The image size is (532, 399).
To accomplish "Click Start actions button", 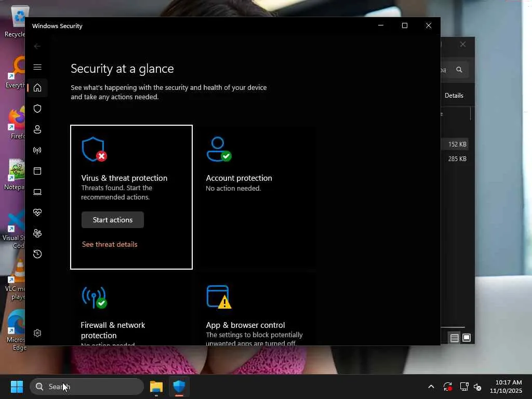I will 113,220.
